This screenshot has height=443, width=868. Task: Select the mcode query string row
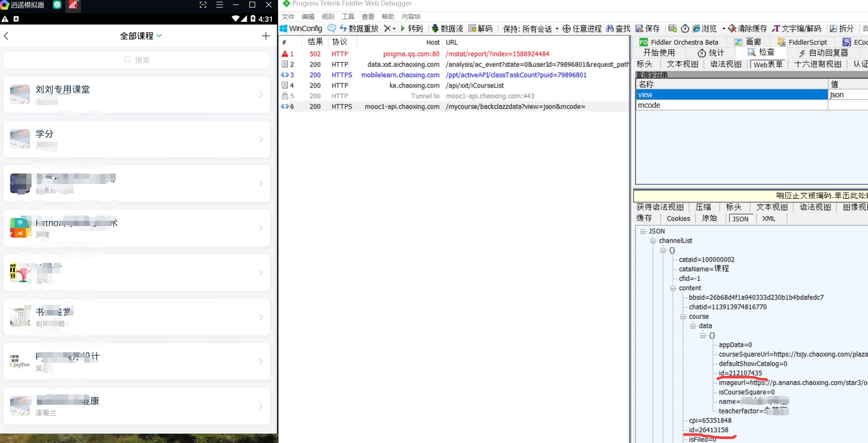752,105
